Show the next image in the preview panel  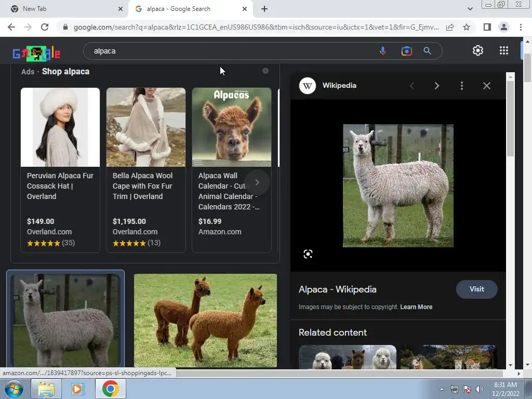tap(436, 86)
